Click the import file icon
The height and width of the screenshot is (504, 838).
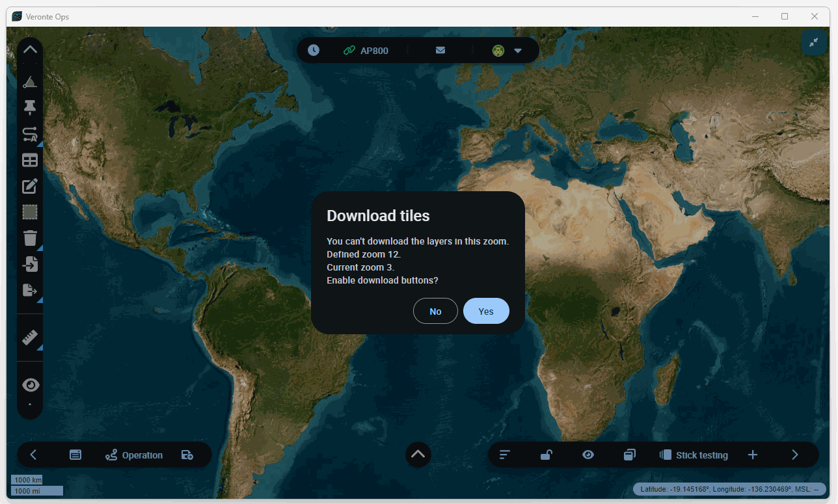tap(30, 264)
